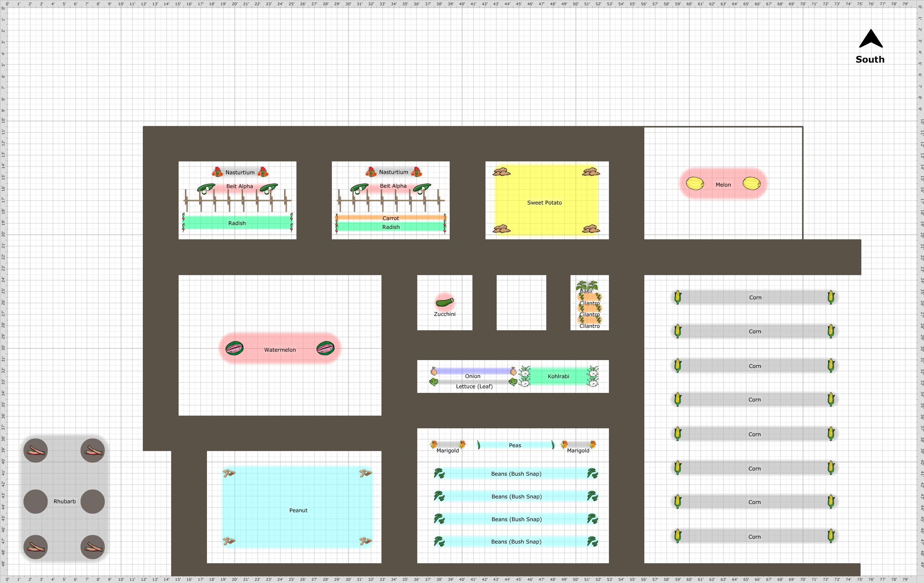Click the yellow melon icon right of Melon label
Viewport: 924px width, 583px height.
751,183
